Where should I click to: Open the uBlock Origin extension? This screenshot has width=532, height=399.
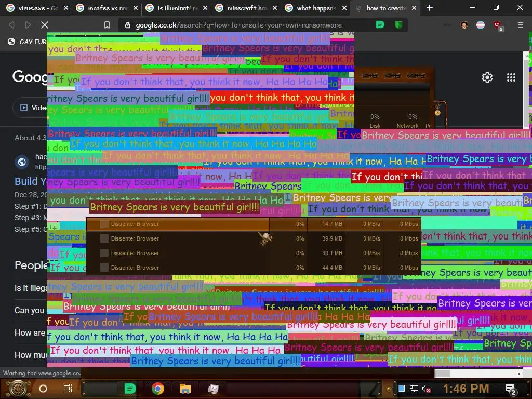click(498, 25)
